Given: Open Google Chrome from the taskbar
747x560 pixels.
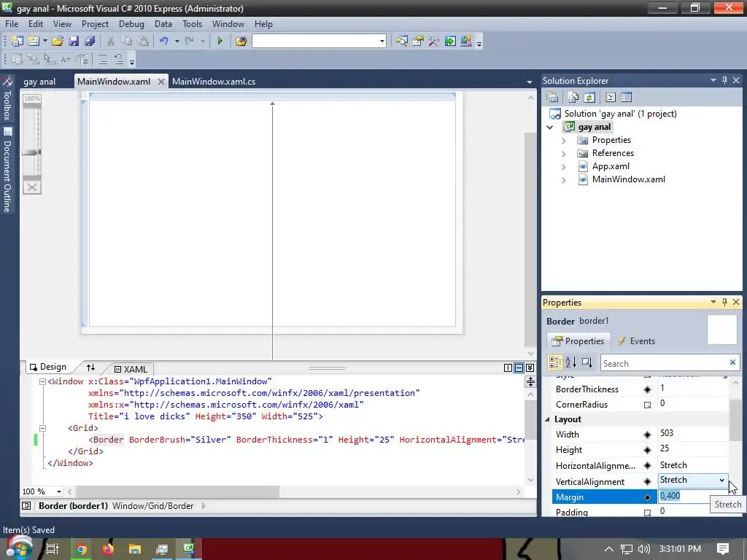Looking at the screenshot, I should click(82, 549).
